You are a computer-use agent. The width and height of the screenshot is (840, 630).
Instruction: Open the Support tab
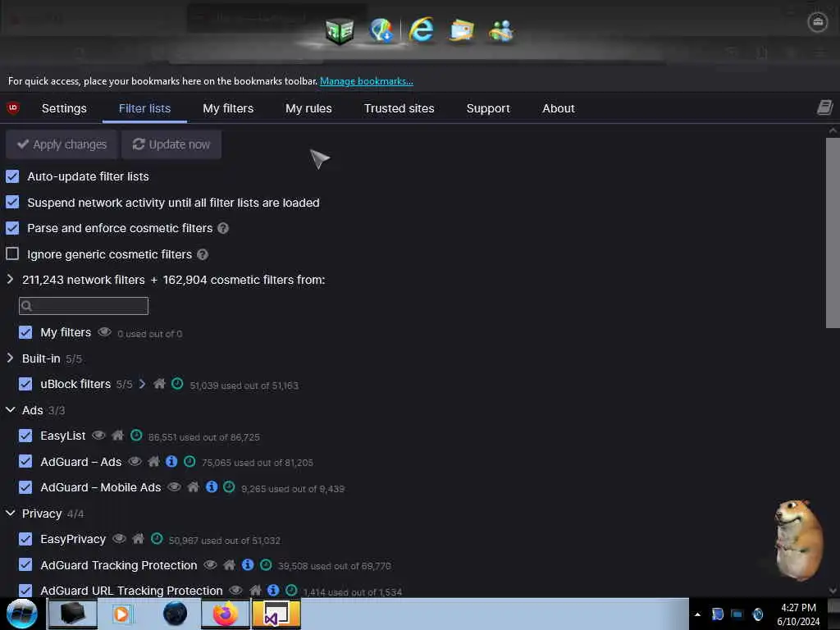pos(488,108)
